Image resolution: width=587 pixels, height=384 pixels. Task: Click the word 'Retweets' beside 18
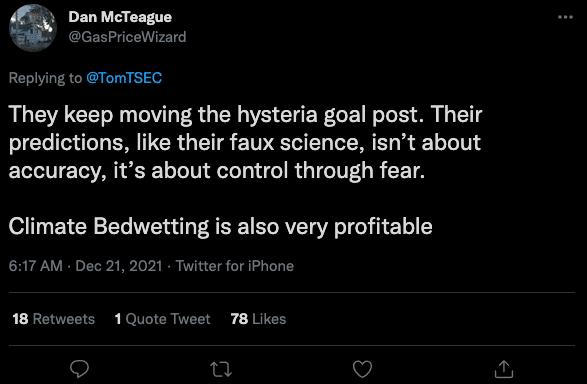pyautogui.click(x=64, y=319)
